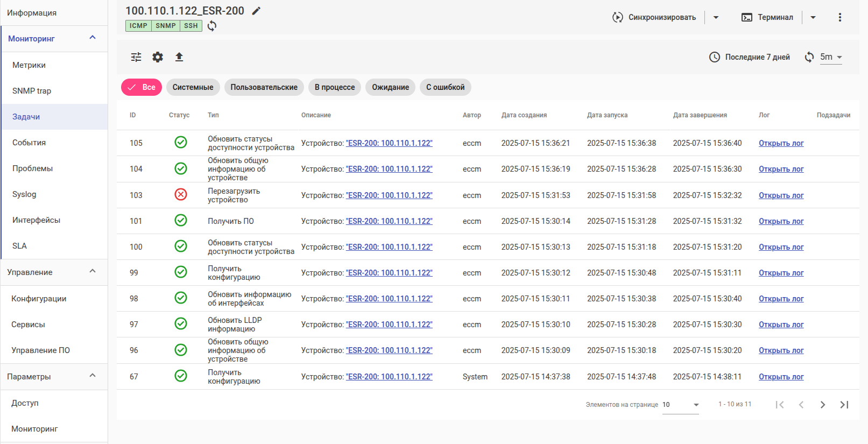Select the "Все" filter chip
Image resolution: width=868 pixels, height=444 pixels.
pos(142,87)
